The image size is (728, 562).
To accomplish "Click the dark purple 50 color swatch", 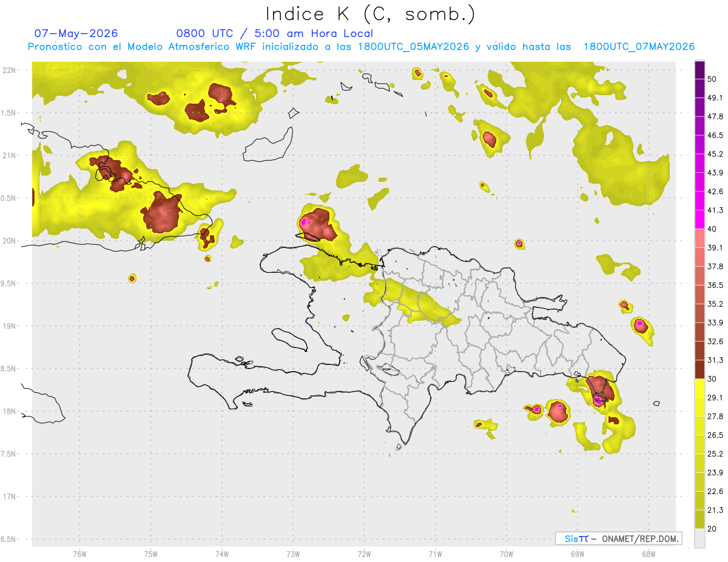I will click(699, 70).
